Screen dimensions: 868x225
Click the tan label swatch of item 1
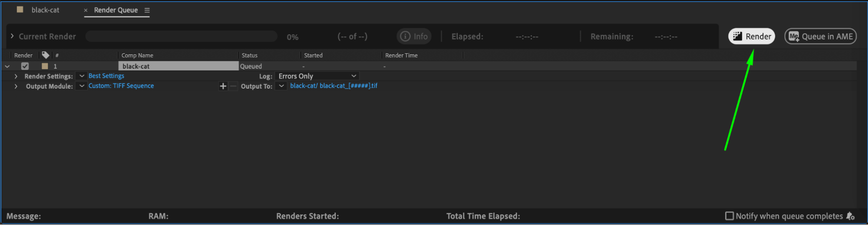[x=45, y=66]
